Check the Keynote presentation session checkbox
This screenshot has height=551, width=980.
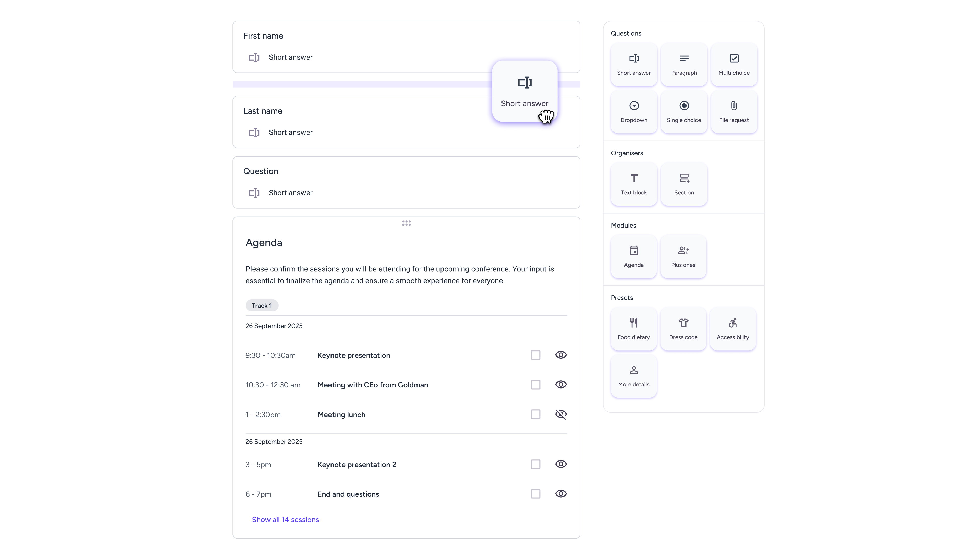click(x=535, y=355)
